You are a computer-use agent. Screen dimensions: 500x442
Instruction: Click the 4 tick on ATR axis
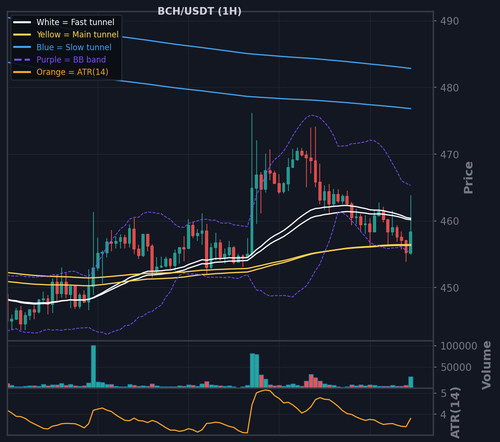[x=443, y=415]
